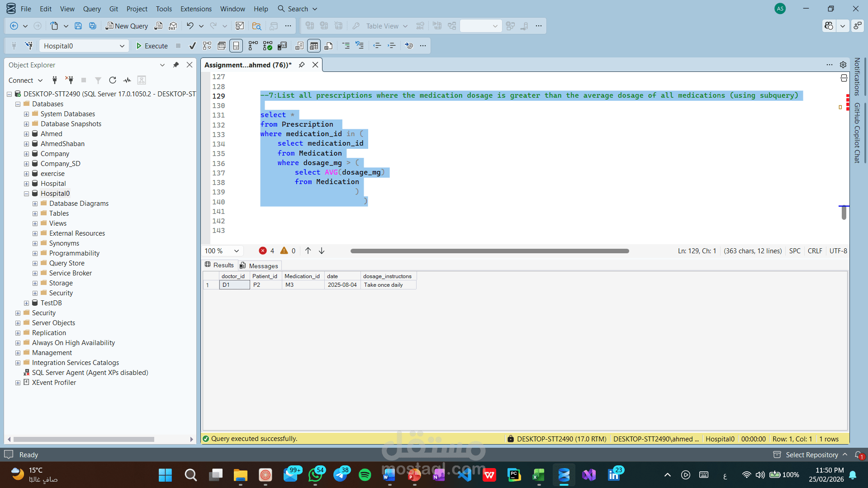Click Specify Values for Template Parameters icon
The height and width of the screenshot is (488, 868).
(409, 46)
